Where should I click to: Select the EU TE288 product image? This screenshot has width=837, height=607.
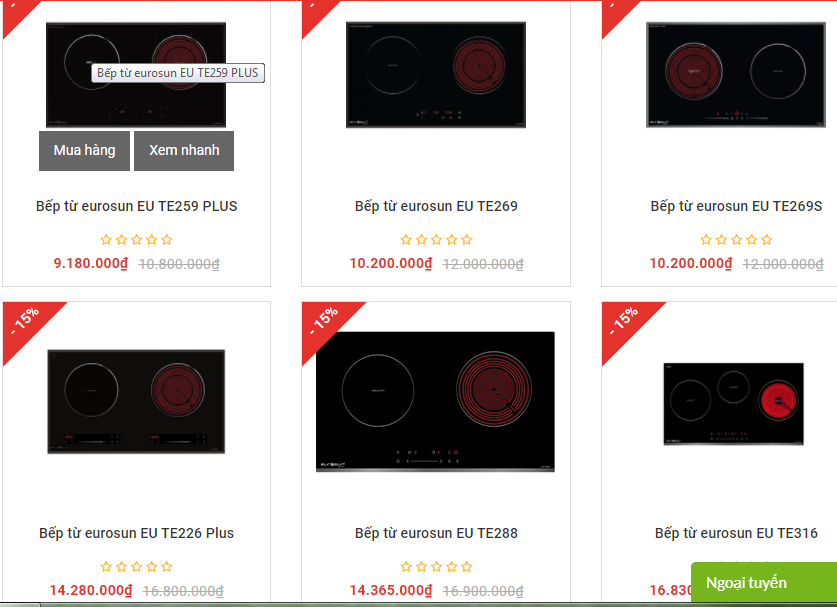click(x=435, y=401)
